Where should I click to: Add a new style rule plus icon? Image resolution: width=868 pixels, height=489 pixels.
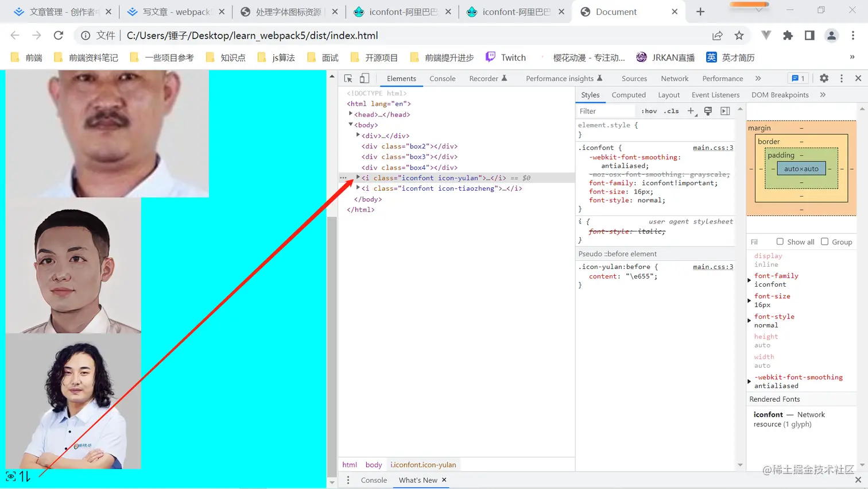[691, 111]
